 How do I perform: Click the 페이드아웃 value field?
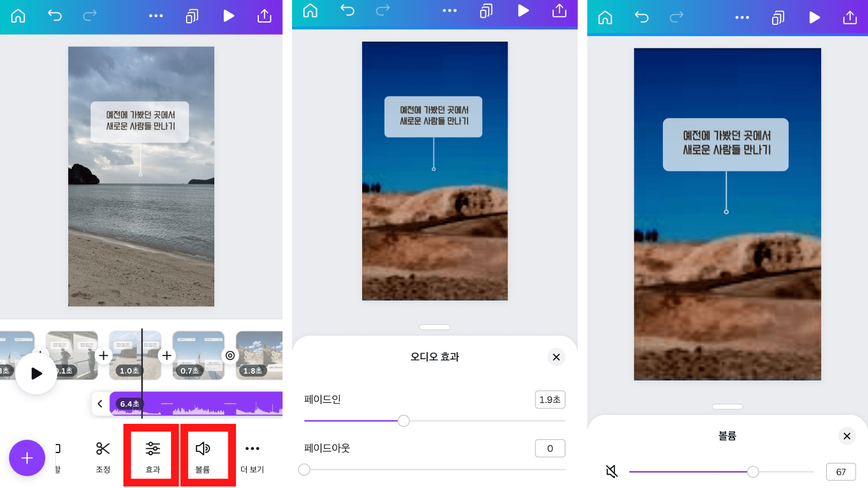tap(550, 448)
